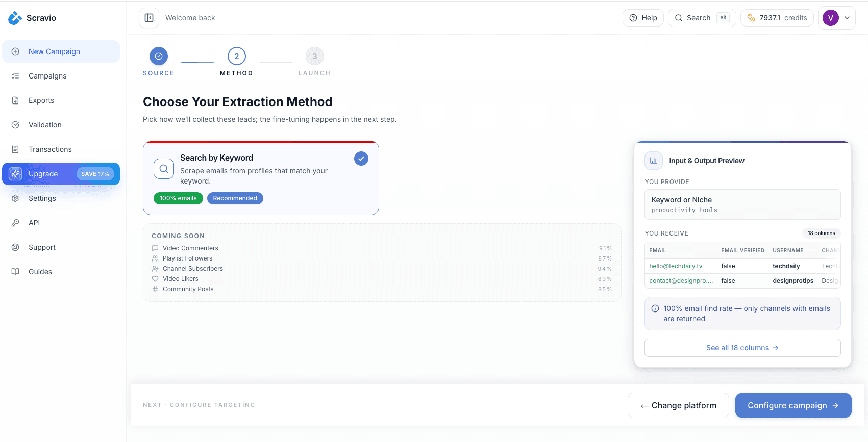868x442 pixels.
Task: Click the designprotips username cell
Action: (793, 281)
